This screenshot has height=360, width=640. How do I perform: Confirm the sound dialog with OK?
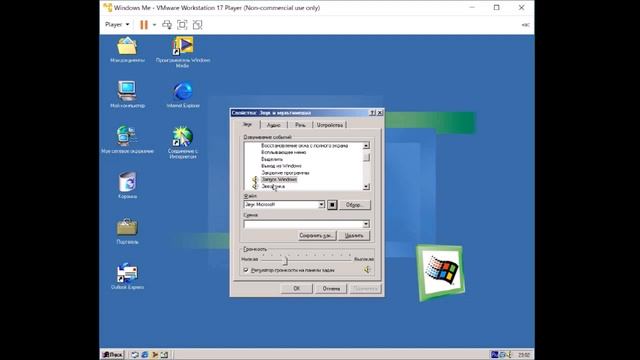click(297, 289)
